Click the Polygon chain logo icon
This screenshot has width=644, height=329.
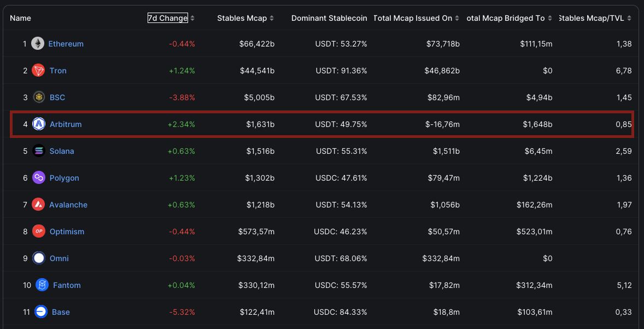click(39, 178)
